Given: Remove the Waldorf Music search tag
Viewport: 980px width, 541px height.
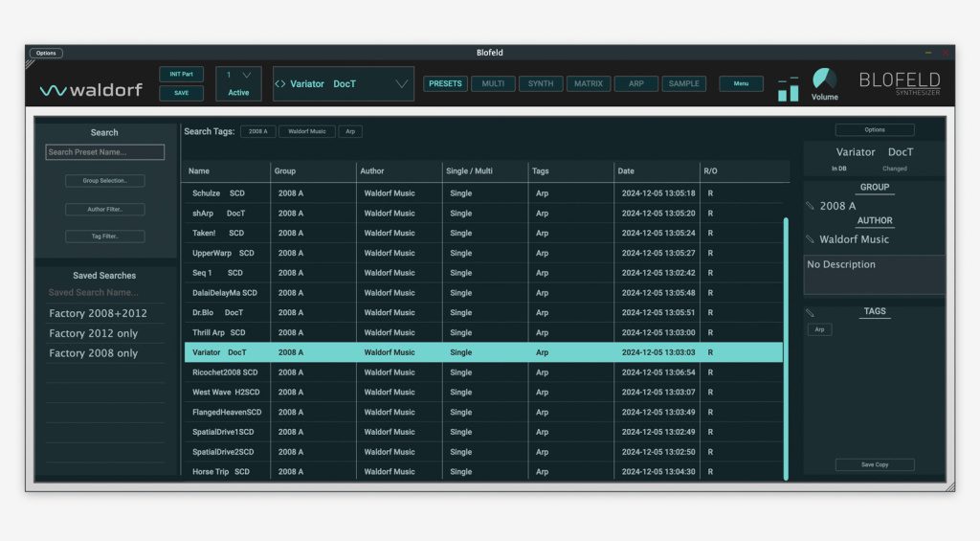Looking at the screenshot, I should pos(307,131).
